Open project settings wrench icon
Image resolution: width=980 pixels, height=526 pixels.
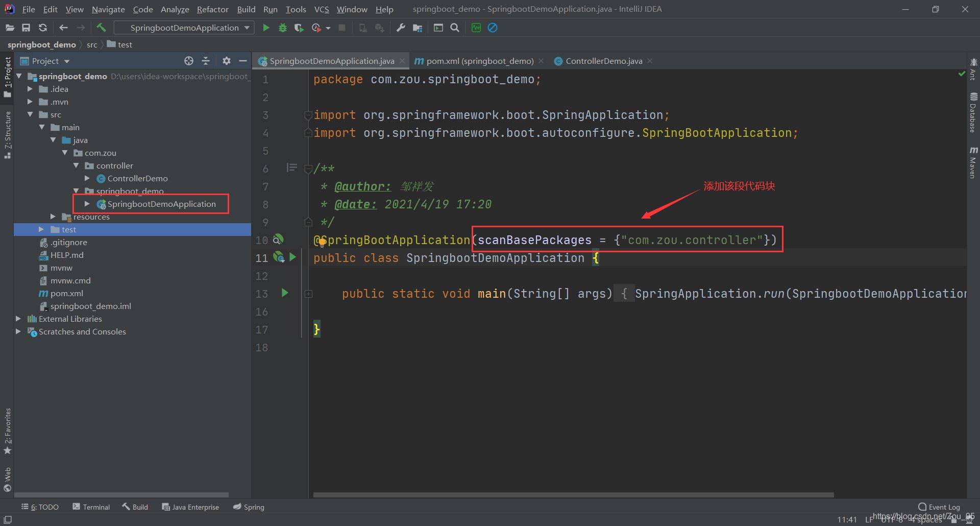click(401, 28)
